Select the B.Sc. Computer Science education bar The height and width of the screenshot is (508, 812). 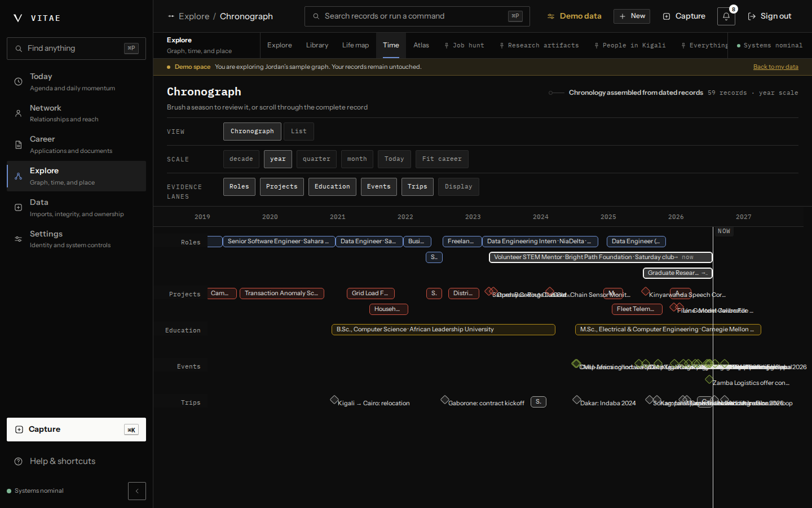443,330
